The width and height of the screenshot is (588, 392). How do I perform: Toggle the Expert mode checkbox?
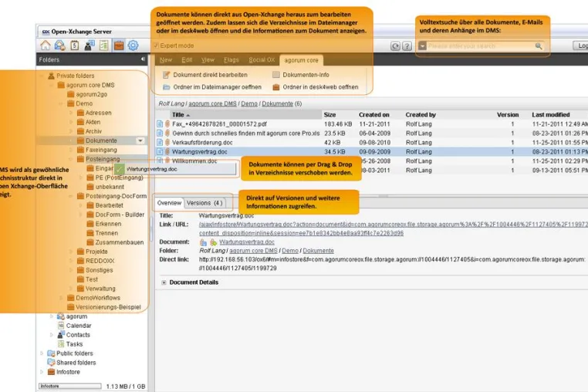[x=157, y=46]
